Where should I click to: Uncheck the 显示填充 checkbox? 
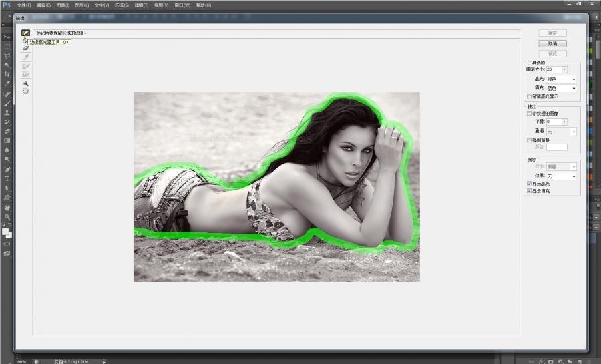[530, 191]
